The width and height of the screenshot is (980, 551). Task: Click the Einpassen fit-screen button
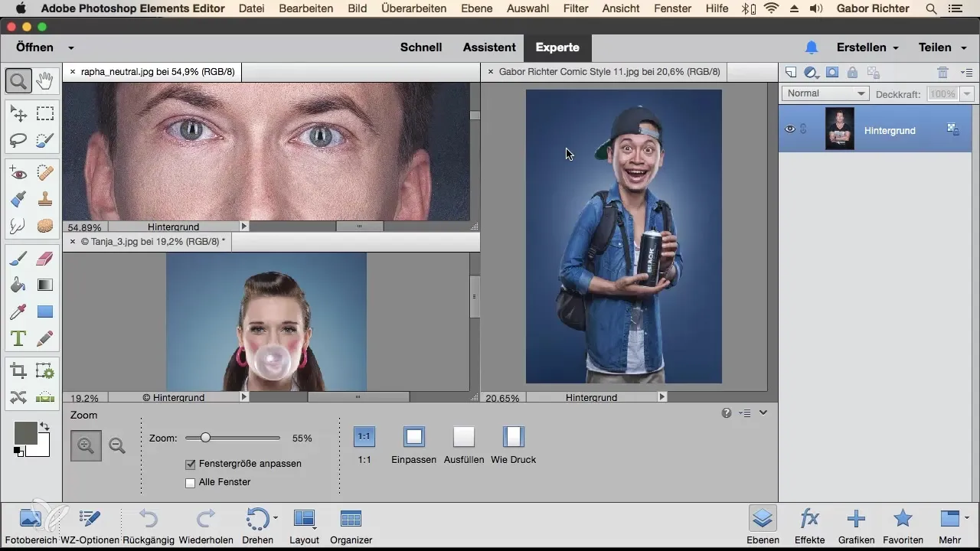tap(414, 437)
